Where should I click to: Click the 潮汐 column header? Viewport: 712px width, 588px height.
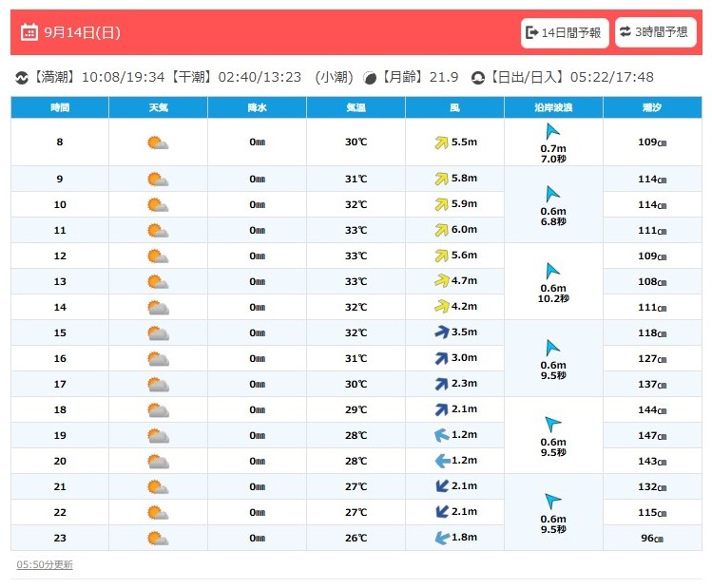pos(652,107)
